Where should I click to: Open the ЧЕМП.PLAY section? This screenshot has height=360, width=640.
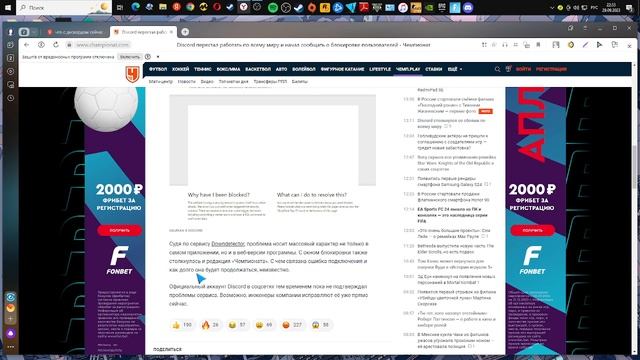(408, 69)
